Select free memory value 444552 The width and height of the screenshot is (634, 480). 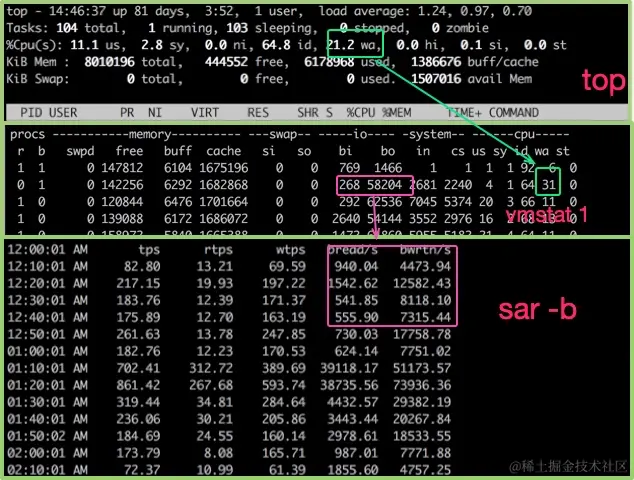click(x=226, y=62)
